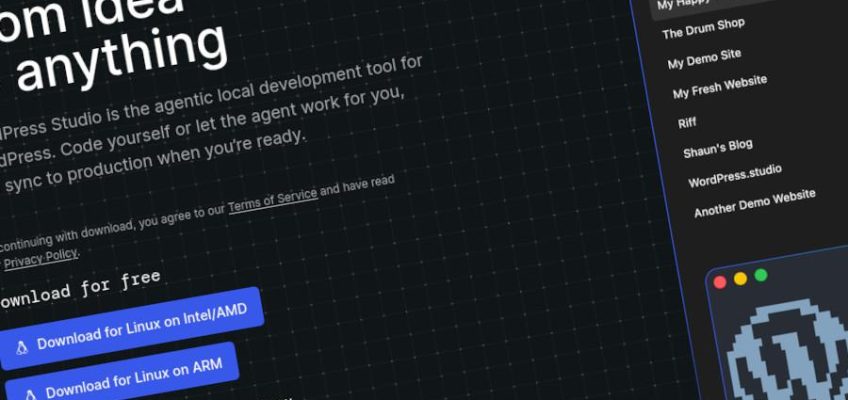This screenshot has height=400, width=848.
Task: Open WordPress.studio site entry
Action: point(735,176)
